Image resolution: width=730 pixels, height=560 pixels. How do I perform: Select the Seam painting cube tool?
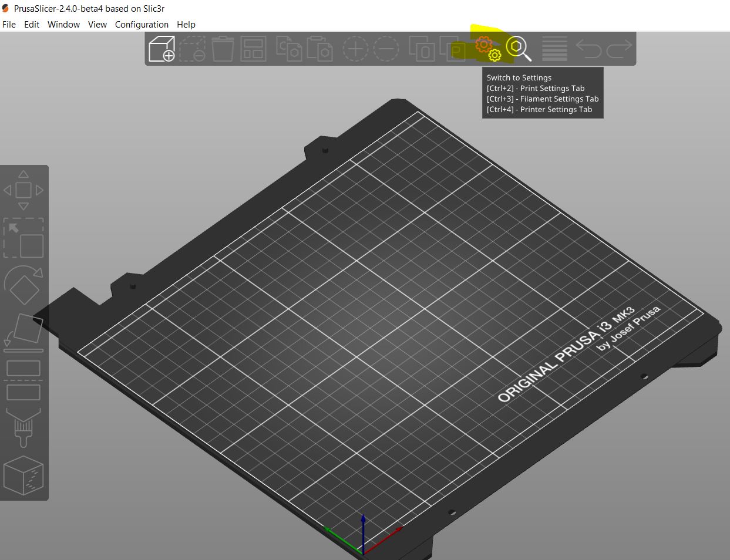[x=23, y=475]
